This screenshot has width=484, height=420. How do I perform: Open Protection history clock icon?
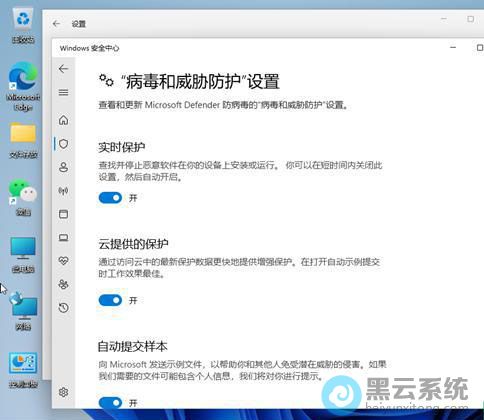point(63,308)
